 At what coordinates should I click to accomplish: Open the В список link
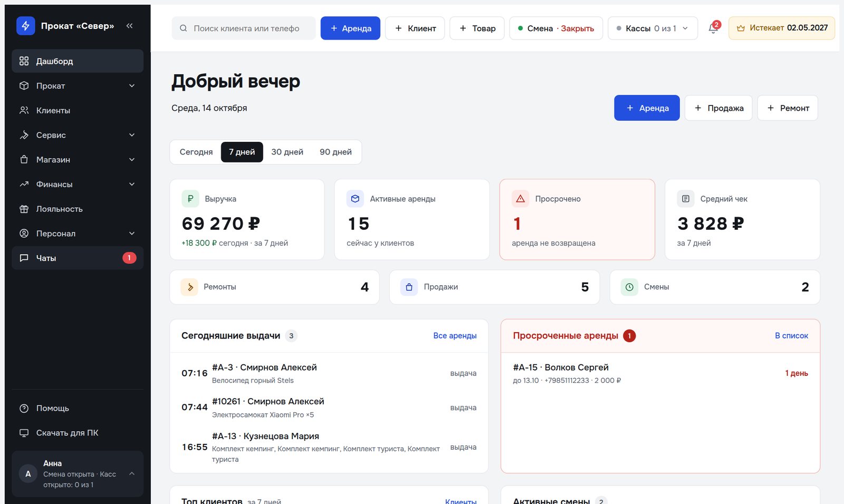pos(791,336)
